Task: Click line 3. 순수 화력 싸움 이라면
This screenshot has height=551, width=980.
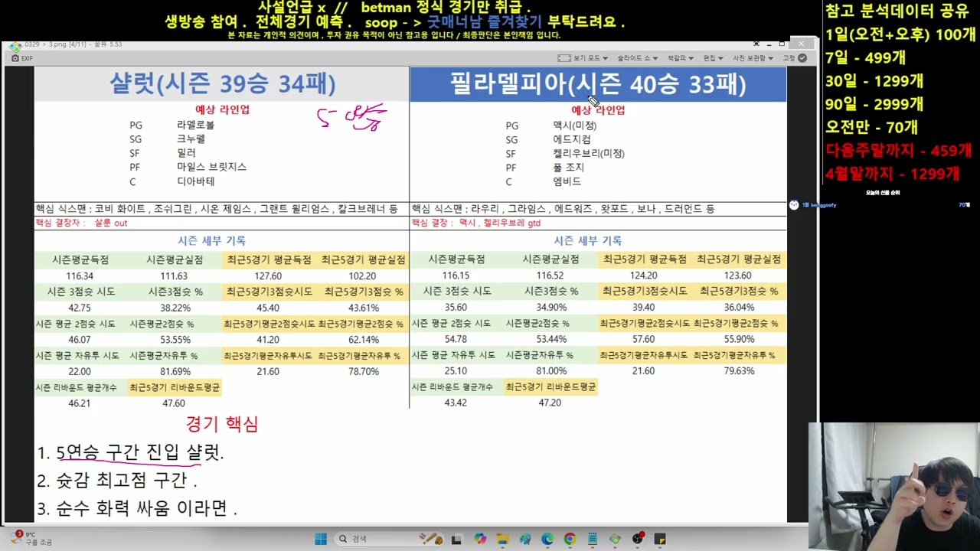Action: 137,508
